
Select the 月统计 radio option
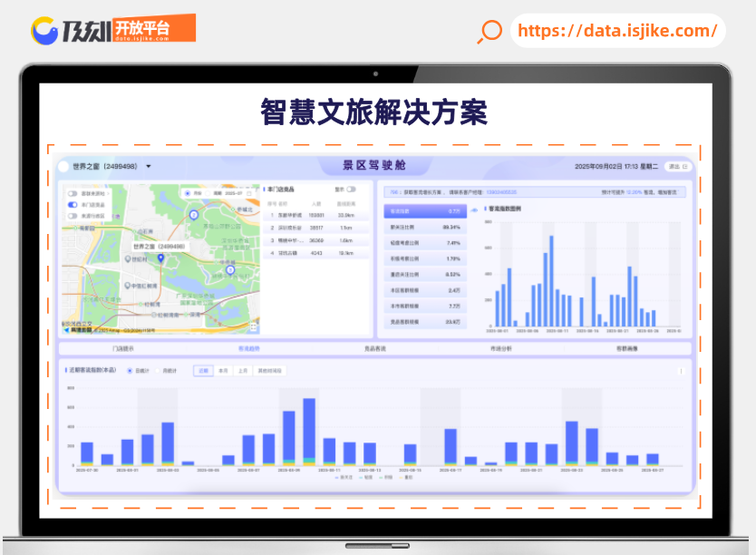[157, 370]
